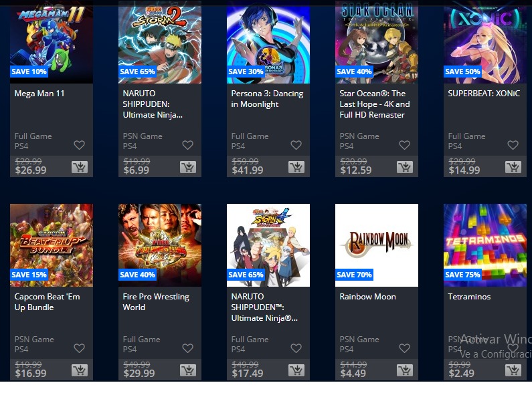Open Rainbow Moon cover thumbnail

[x=377, y=245]
